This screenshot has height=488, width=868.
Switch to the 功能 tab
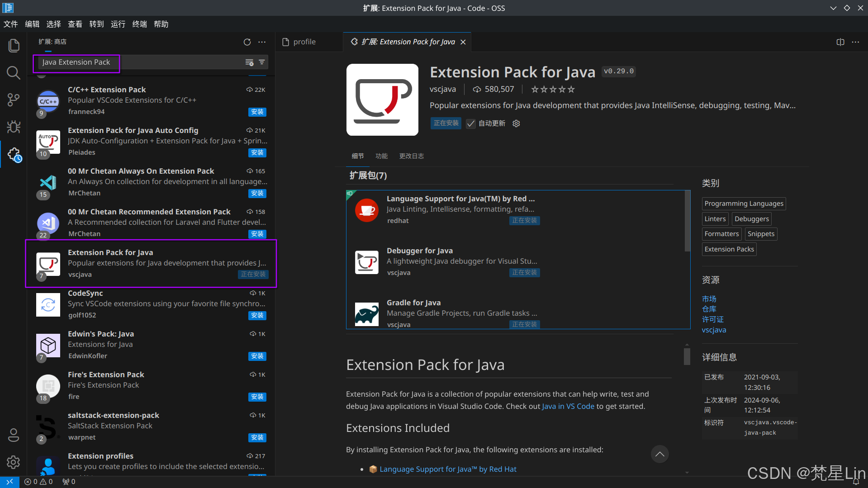pos(381,156)
